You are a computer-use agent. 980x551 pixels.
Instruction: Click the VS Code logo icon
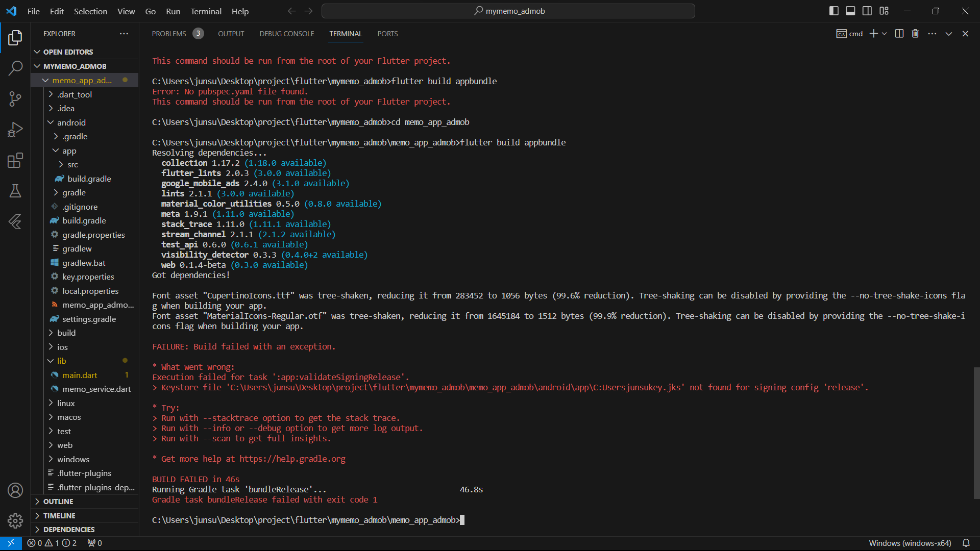[11, 11]
